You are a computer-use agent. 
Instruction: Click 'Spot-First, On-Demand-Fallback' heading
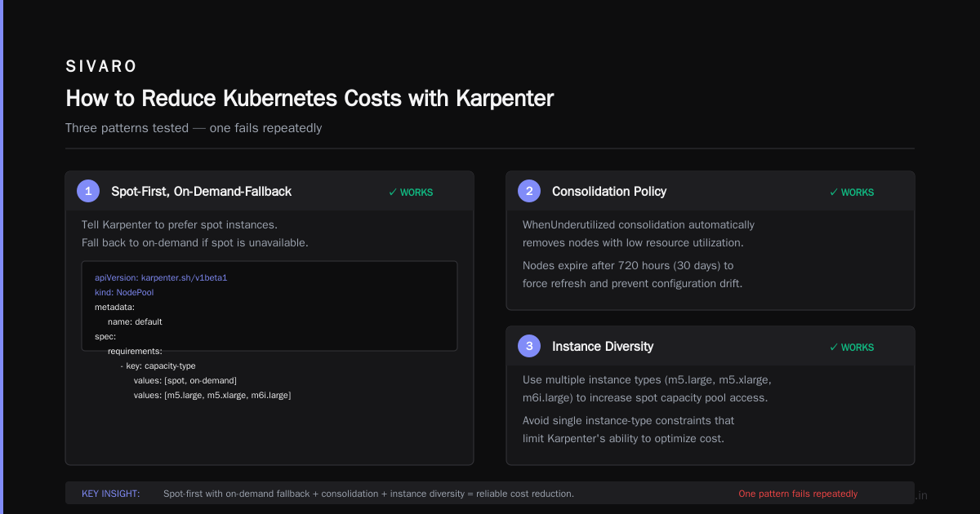(201, 191)
